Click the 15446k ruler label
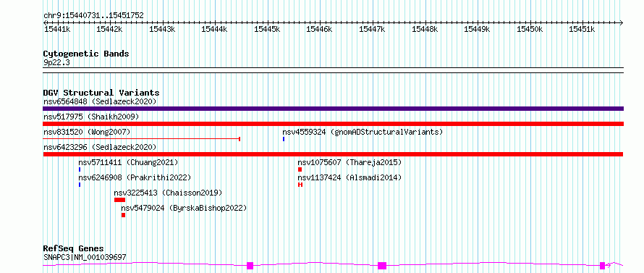 (320, 29)
